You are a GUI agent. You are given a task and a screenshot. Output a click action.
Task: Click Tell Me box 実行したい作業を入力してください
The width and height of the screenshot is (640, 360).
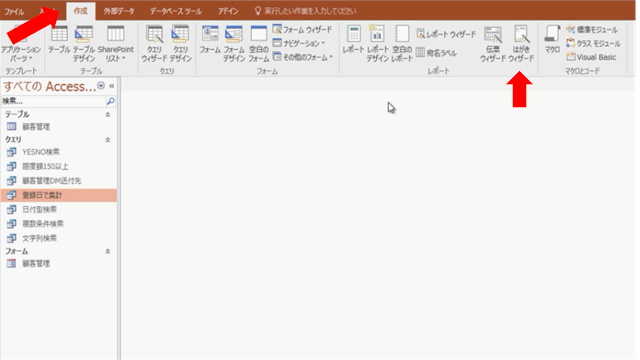[305, 11]
